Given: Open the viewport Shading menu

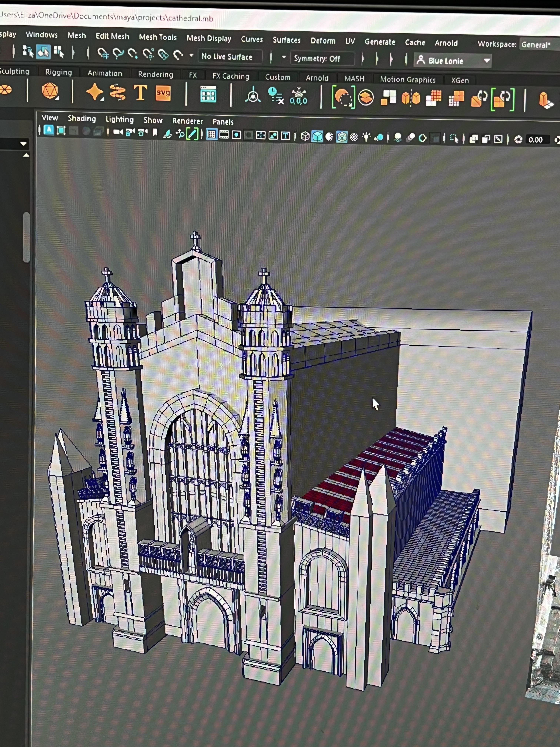Looking at the screenshot, I should 82,119.
